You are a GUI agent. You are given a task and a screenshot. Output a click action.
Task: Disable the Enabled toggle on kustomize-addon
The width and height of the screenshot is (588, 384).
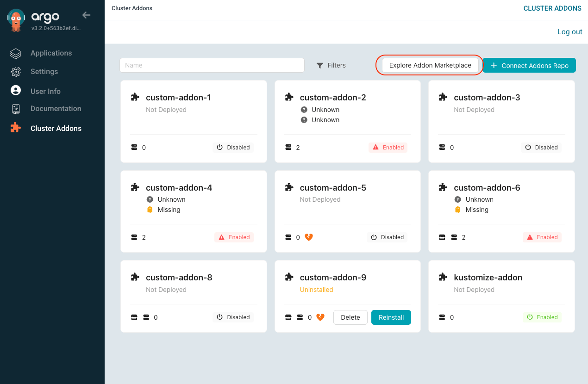click(x=542, y=317)
